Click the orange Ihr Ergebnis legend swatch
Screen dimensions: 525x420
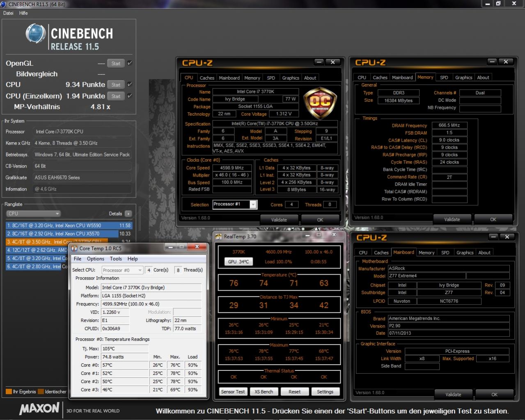9,392
